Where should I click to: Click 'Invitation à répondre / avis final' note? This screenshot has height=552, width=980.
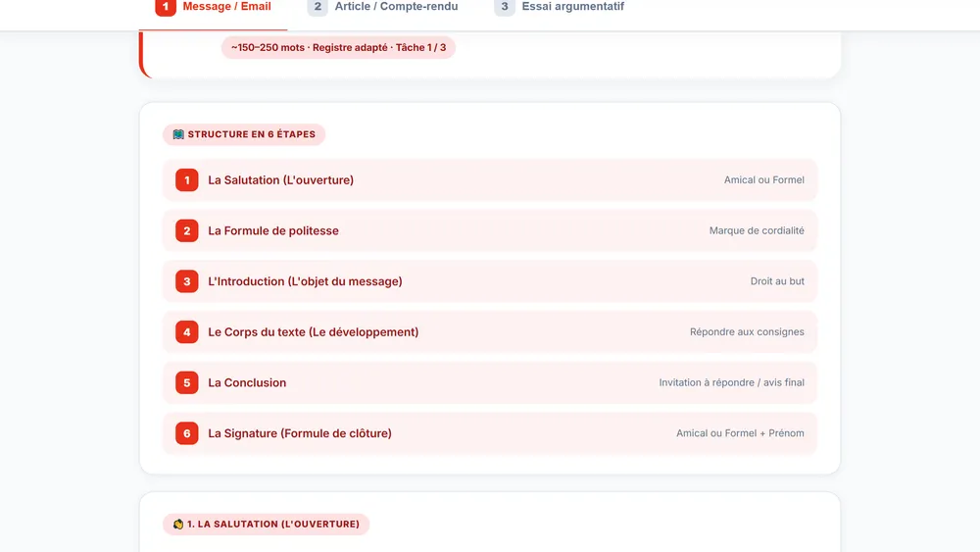[731, 382]
